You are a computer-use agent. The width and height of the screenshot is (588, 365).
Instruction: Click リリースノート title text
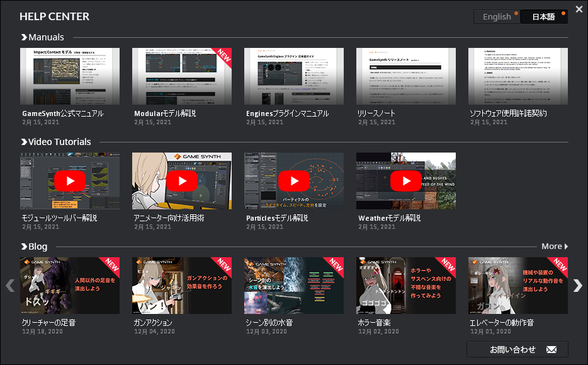click(376, 113)
